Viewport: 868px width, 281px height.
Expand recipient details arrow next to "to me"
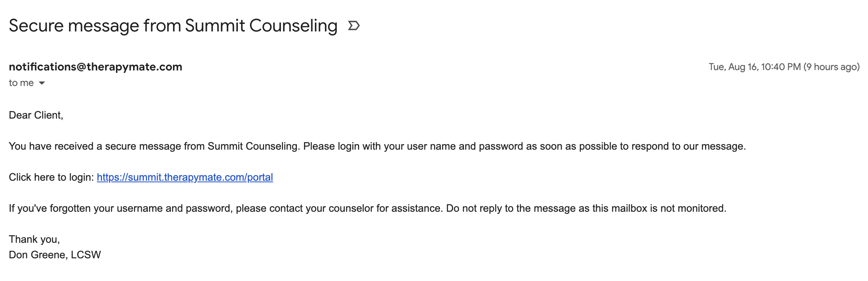pyautogui.click(x=42, y=83)
